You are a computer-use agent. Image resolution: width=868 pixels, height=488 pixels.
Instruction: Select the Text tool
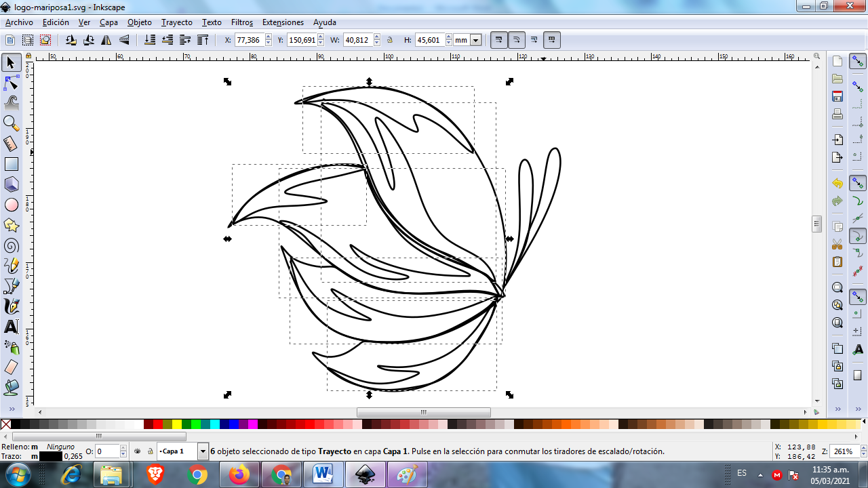coord(11,327)
